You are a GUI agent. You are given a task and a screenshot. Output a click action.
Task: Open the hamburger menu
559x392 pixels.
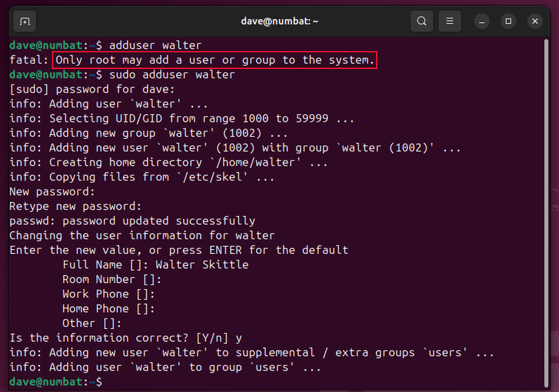(449, 21)
